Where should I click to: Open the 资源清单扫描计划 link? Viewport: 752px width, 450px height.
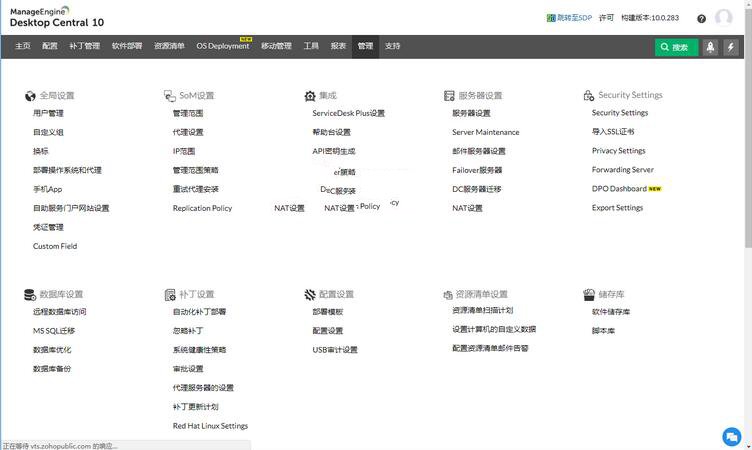point(482,310)
